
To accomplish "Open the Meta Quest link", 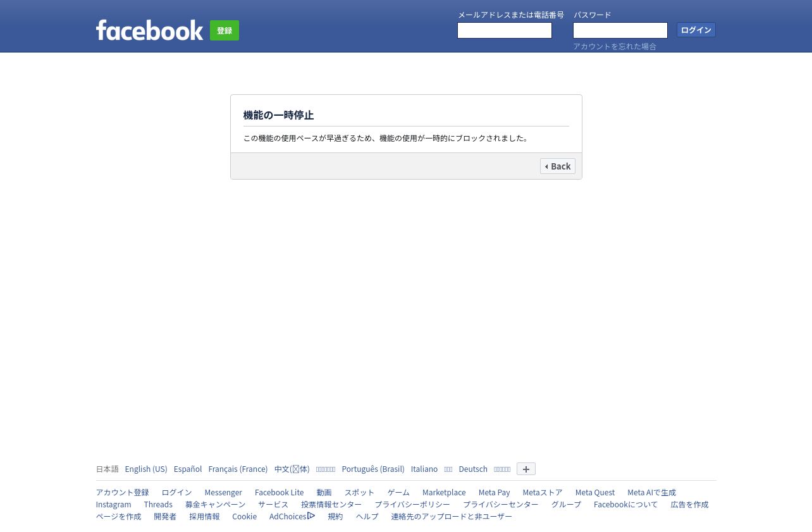I will click(x=595, y=492).
